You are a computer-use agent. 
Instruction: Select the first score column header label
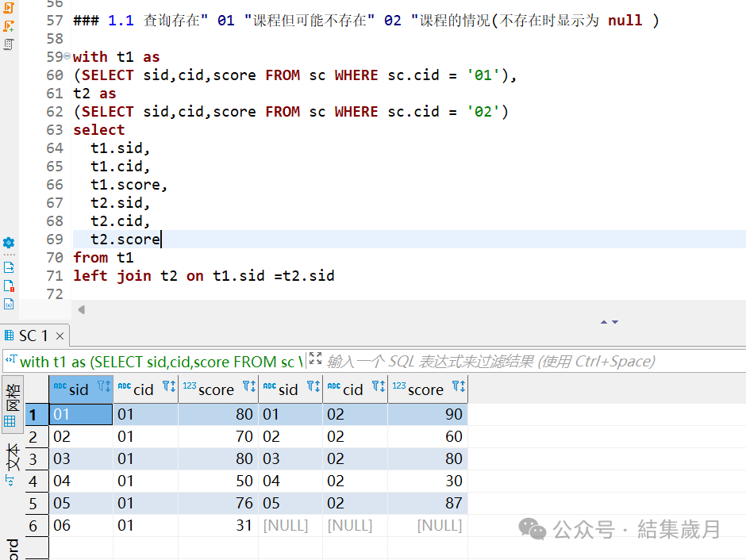(216, 389)
